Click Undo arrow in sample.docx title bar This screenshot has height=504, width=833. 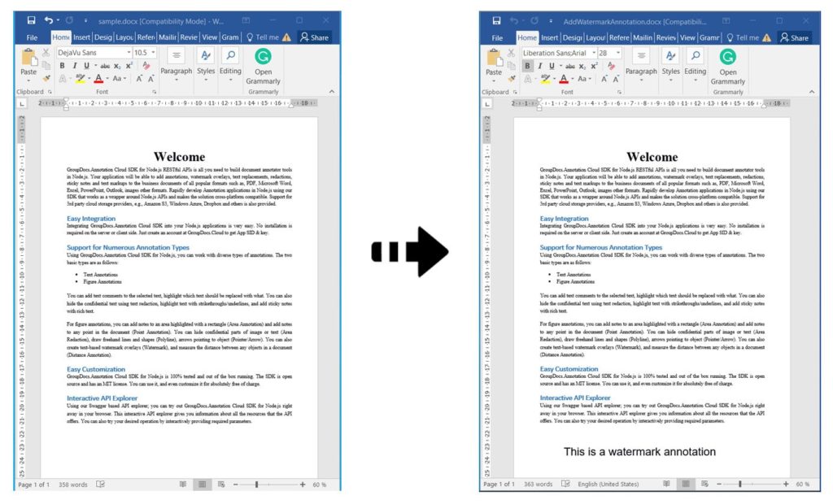[x=48, y=20]
